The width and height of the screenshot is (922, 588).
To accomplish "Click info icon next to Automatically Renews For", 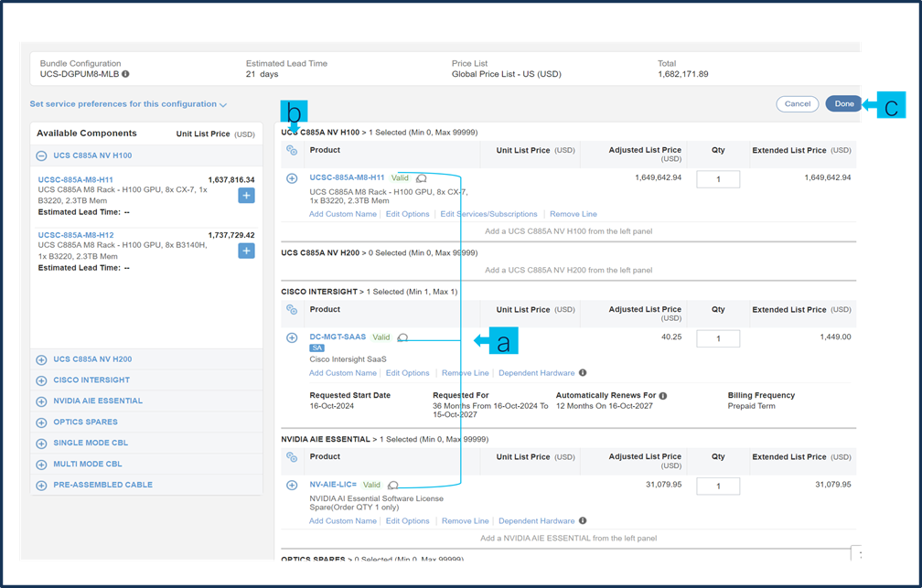I will coord(662,396).
